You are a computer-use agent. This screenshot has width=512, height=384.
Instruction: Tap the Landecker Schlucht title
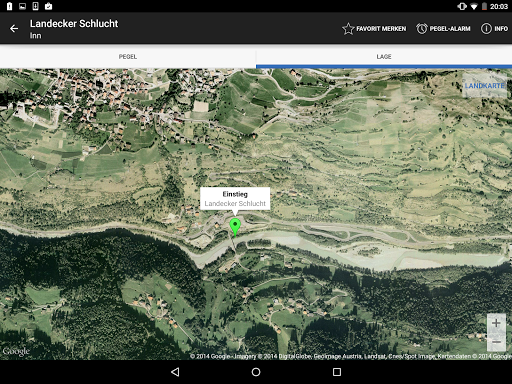[74, 24]
